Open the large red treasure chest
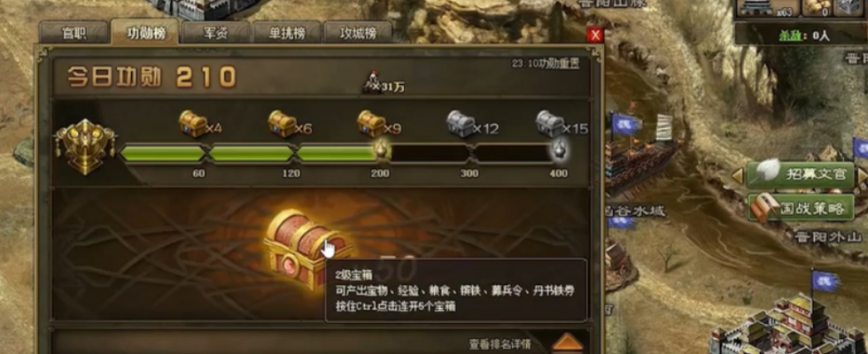 (306, 249)
